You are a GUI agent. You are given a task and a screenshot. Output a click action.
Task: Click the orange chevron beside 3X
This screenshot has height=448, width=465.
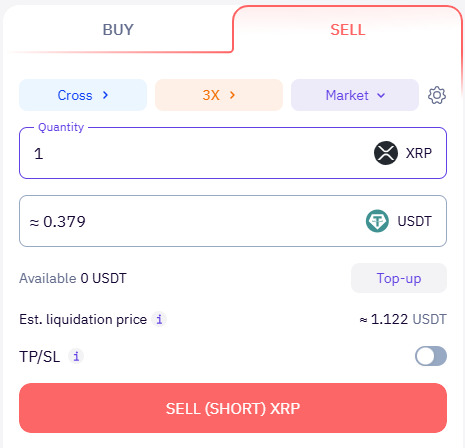(232, 95)
